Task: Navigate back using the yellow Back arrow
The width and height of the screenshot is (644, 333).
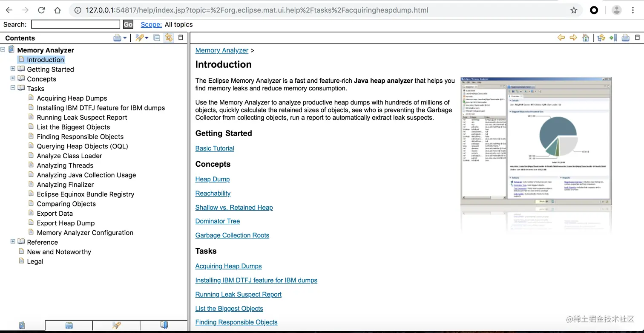Action: pos(561,38)
